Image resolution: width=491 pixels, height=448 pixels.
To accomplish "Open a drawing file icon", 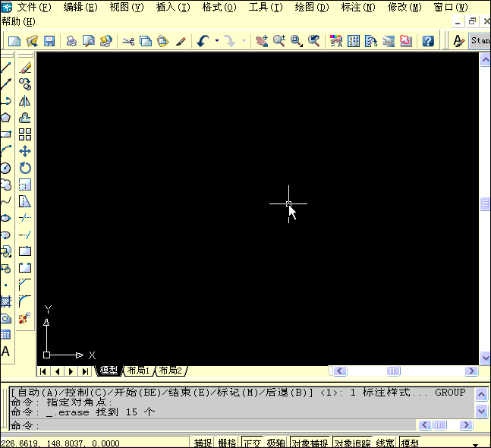I will pyautogui.click(x=32, y=41).
